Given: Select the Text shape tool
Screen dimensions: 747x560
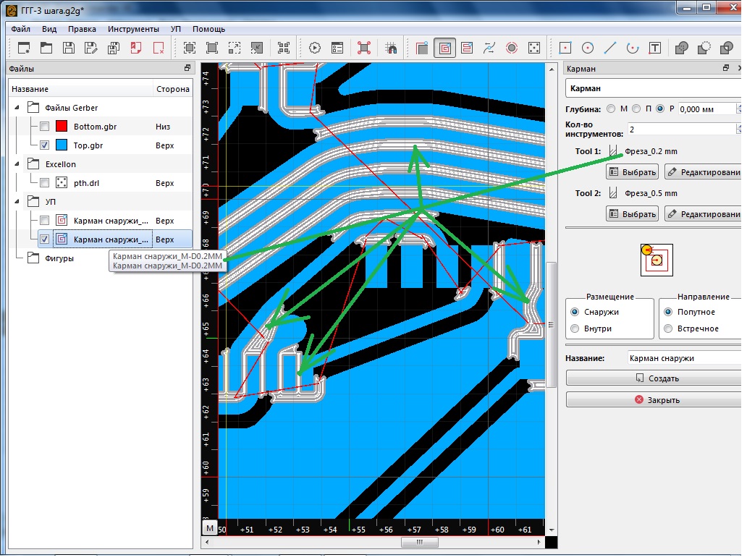Looking at the screenshot, I should coord(655,48).
